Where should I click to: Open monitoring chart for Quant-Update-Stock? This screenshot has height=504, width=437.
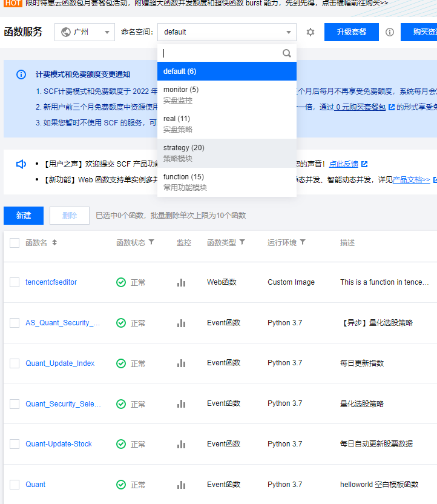(x=181, y=444)
